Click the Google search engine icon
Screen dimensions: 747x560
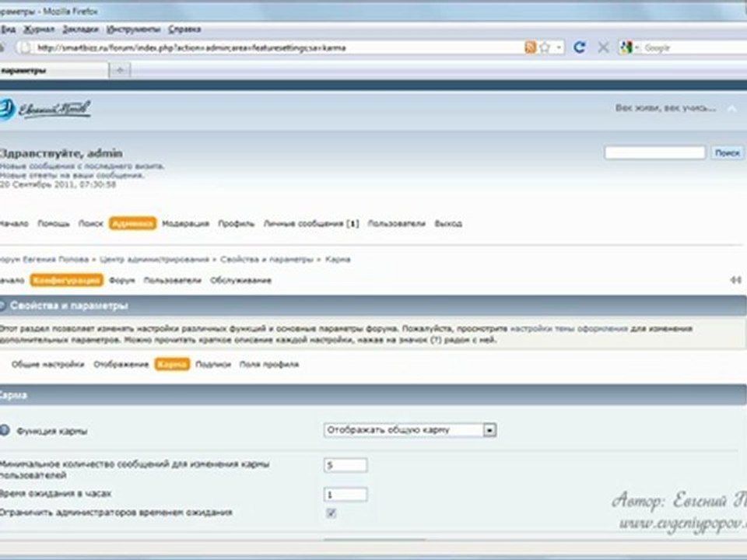point(626,47)
